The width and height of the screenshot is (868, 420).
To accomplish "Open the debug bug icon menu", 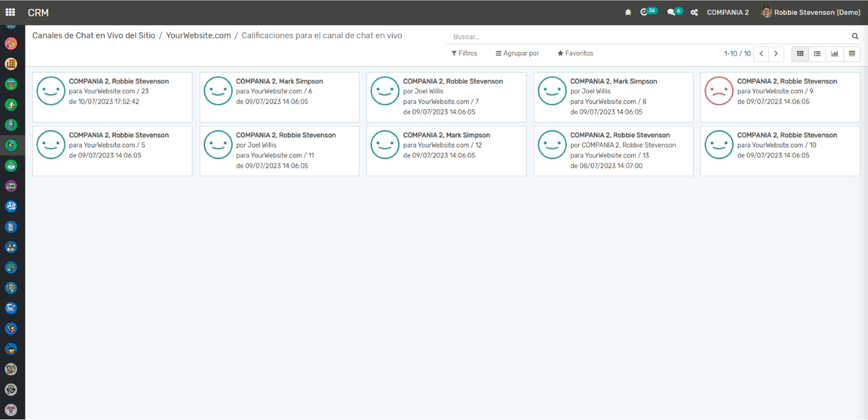I will click(628, 12).
